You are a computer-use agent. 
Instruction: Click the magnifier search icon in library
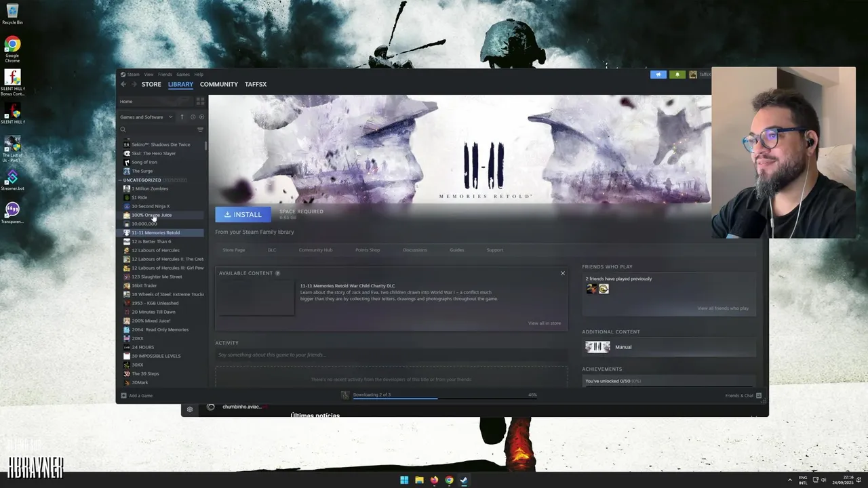point(123,129)
